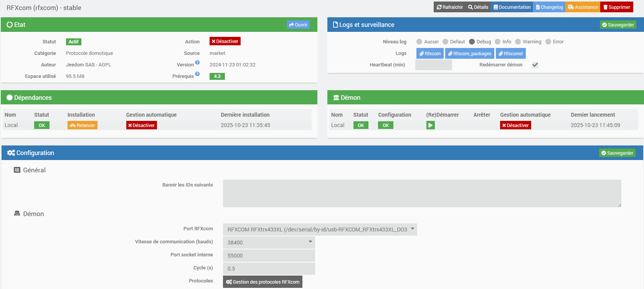This screenshot has height=289, width=644.
Task: Click the Rafraichir refresh button
Action: (x=450, y=7)
